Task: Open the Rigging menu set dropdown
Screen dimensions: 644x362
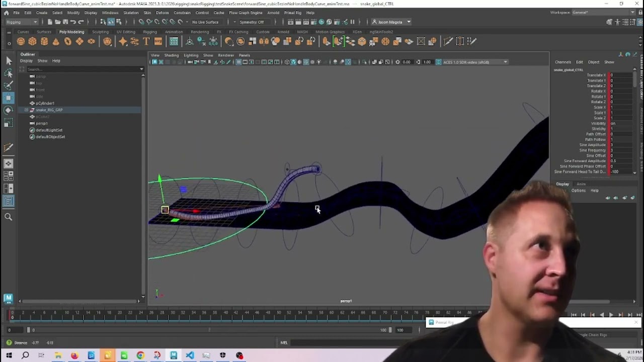Action: point(21,22)
